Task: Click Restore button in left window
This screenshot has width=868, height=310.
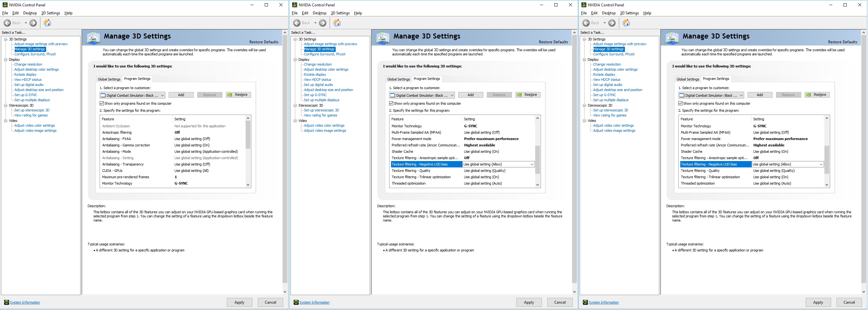Action: 238,95
